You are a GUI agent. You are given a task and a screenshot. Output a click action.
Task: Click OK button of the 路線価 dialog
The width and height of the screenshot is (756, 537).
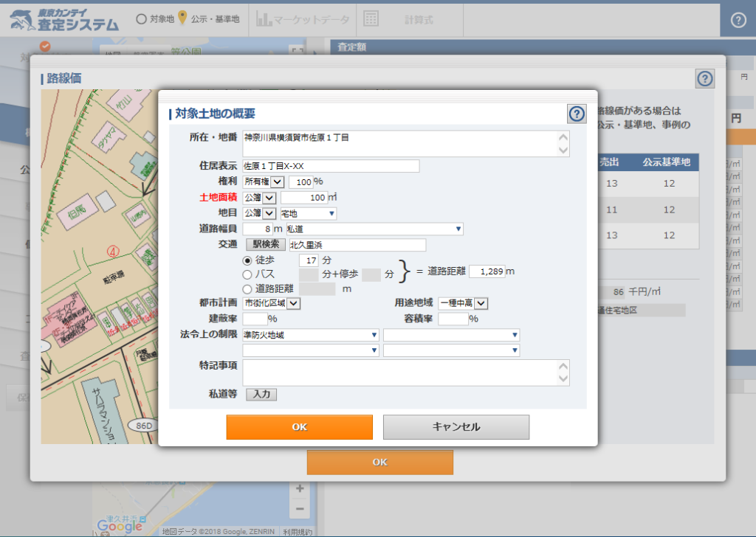click(x=380, y=462)
